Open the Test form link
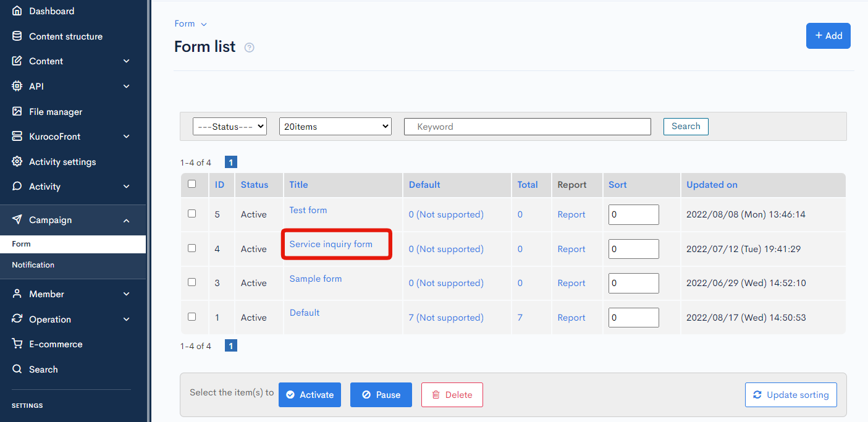 pos(308,210)
